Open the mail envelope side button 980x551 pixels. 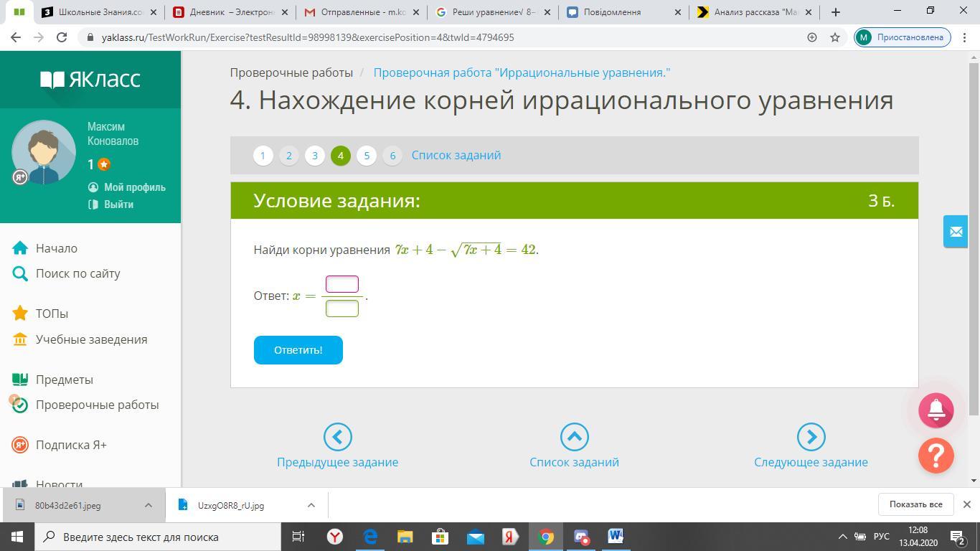click(956, 232)
